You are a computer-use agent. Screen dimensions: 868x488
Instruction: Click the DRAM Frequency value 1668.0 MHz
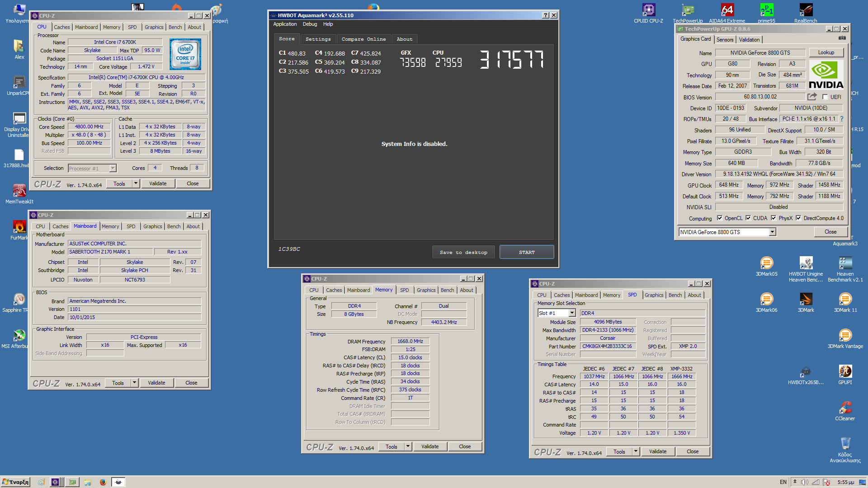point(410,341)
